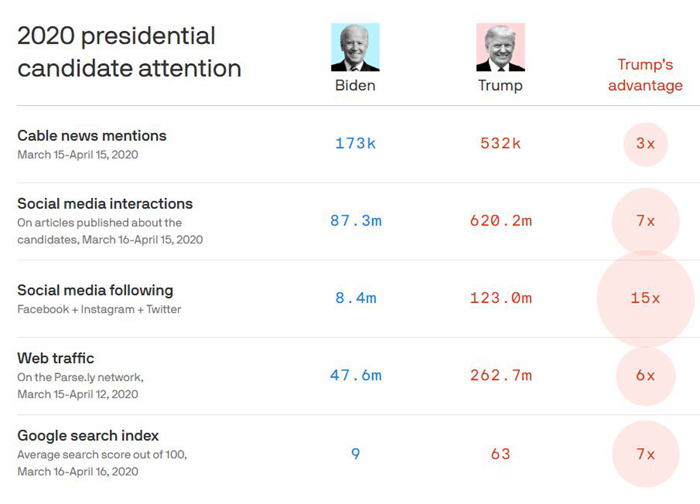The image size is (700, 504).
Task: Select the Cable news mentions label
Action: [92, 135]
